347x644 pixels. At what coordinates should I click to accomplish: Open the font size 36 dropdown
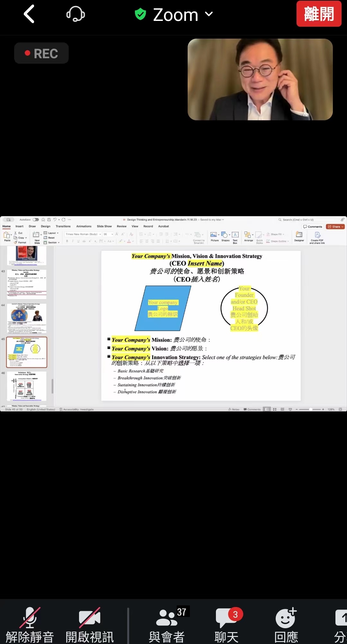[x=108, y=234]
